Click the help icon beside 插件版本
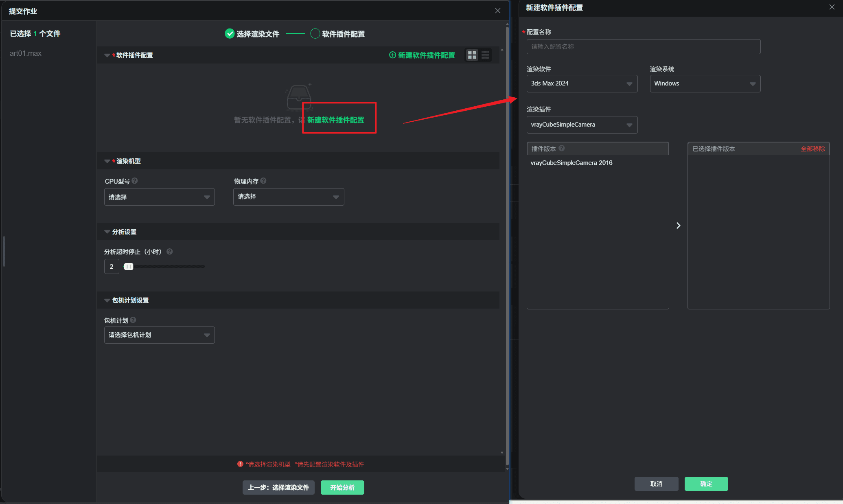Image resolution: width=843 pixels, height=504 pixels. [x=562, y=148]
